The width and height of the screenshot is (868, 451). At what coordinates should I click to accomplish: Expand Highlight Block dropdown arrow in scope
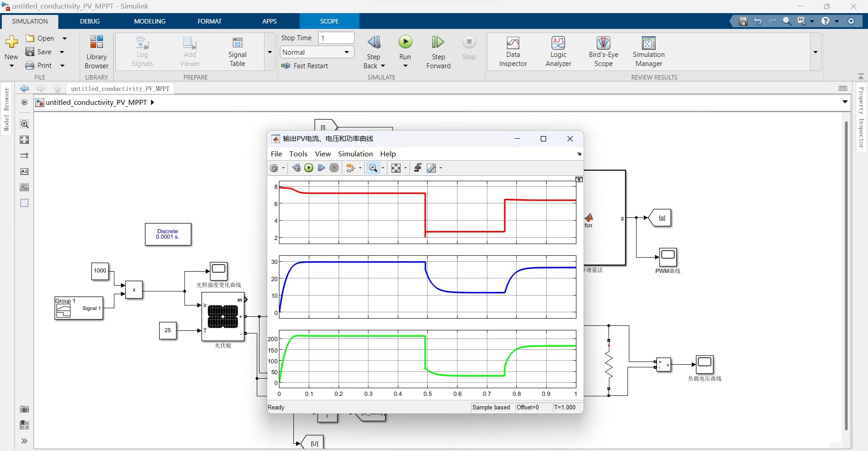tap(360, 168)
